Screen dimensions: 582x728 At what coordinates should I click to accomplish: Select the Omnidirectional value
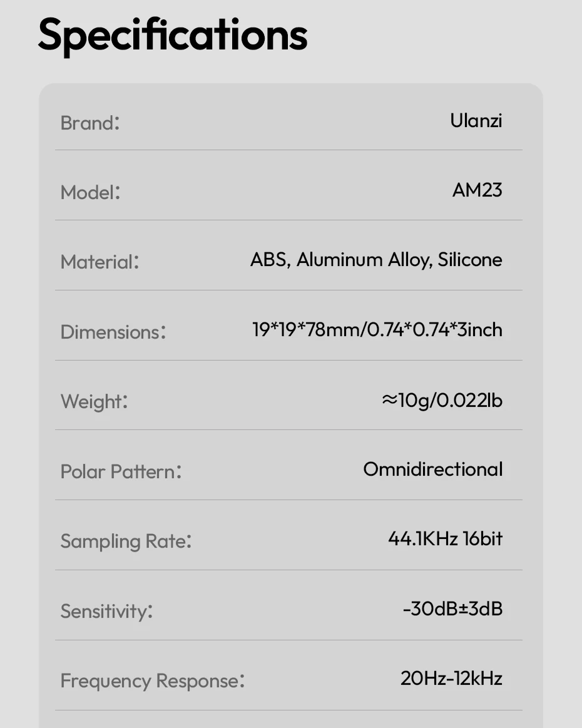click(x=432, y=469)
